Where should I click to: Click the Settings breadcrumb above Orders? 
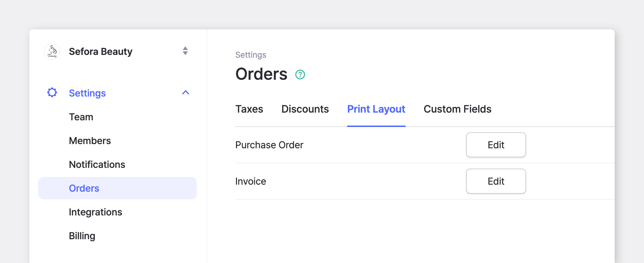tap(251, 55)
